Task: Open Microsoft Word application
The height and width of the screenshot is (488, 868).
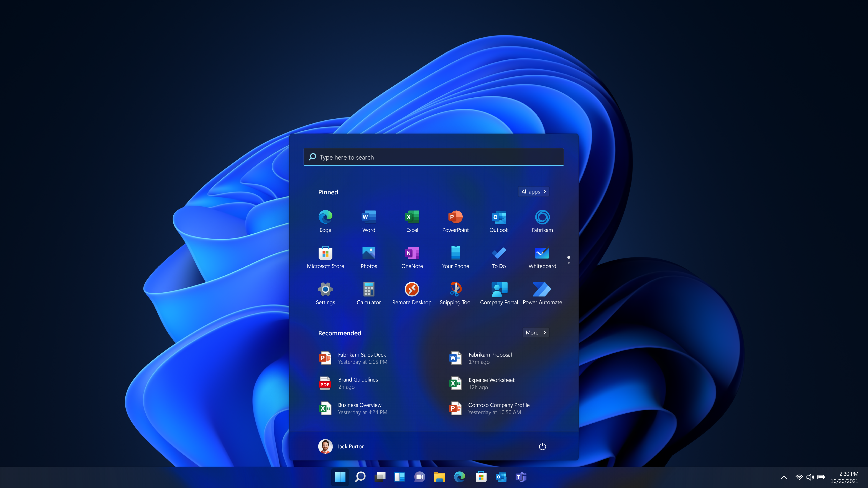Action: pyautogui.click(x=368, y=220)
